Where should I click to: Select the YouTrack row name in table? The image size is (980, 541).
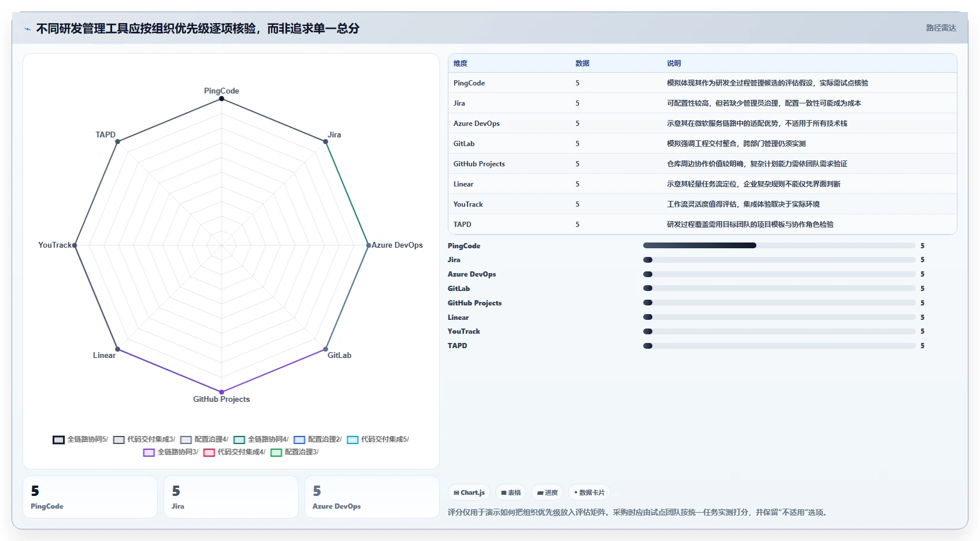pos(468,204)
